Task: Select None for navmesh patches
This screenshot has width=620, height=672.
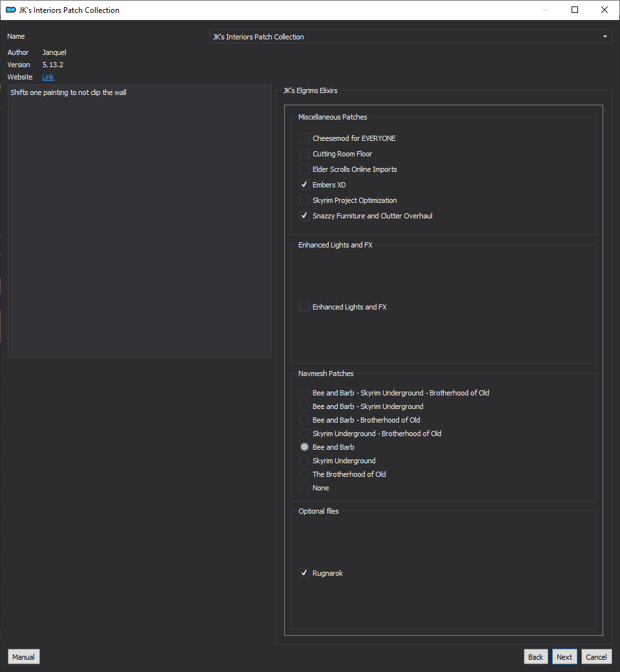Action: click(304, 488)
